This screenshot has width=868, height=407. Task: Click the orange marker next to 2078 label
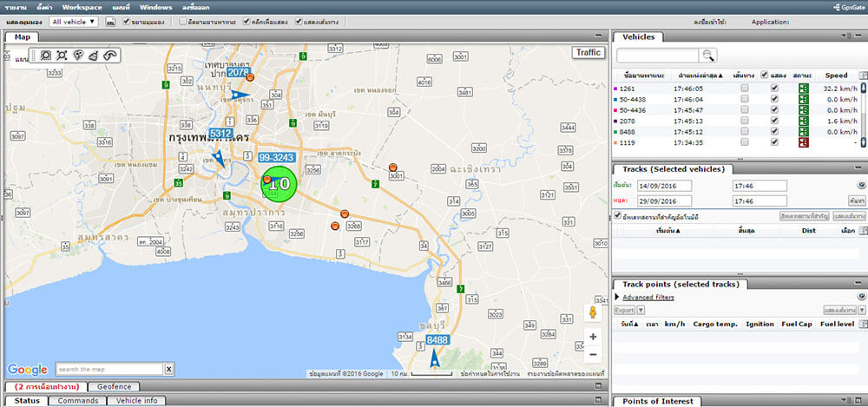(x=250, y=77)
